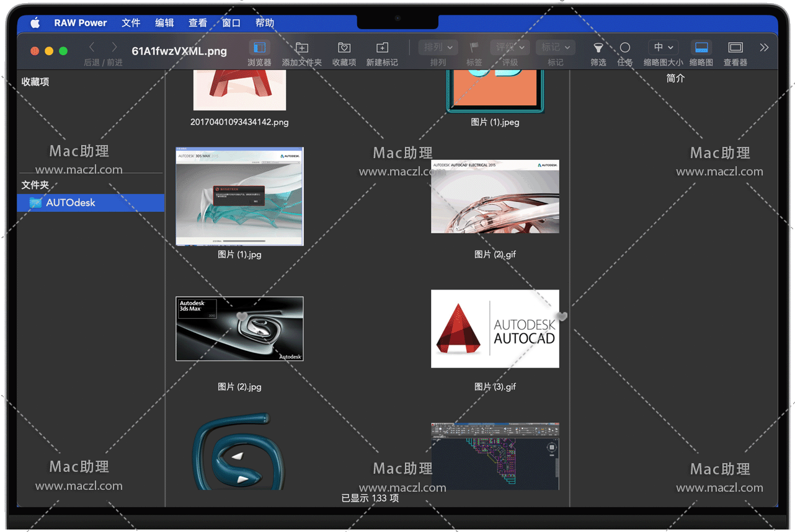This screenshot has width=795, height=532.
Task: Toggle the Browser (浏览器) sidebar view
Action: click(259, 48)
